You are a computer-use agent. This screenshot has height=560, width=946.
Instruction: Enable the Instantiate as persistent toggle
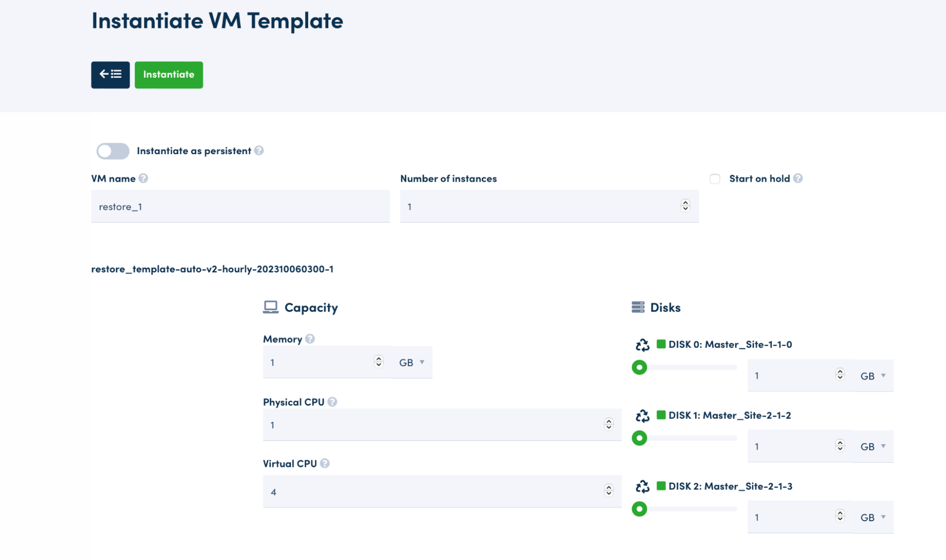click(113, 151)
